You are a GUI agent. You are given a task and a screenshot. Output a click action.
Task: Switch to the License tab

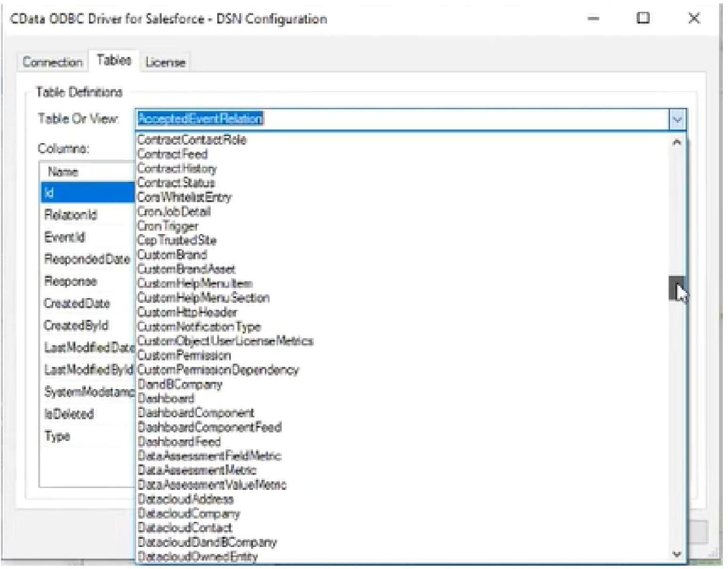click(165, 62)
